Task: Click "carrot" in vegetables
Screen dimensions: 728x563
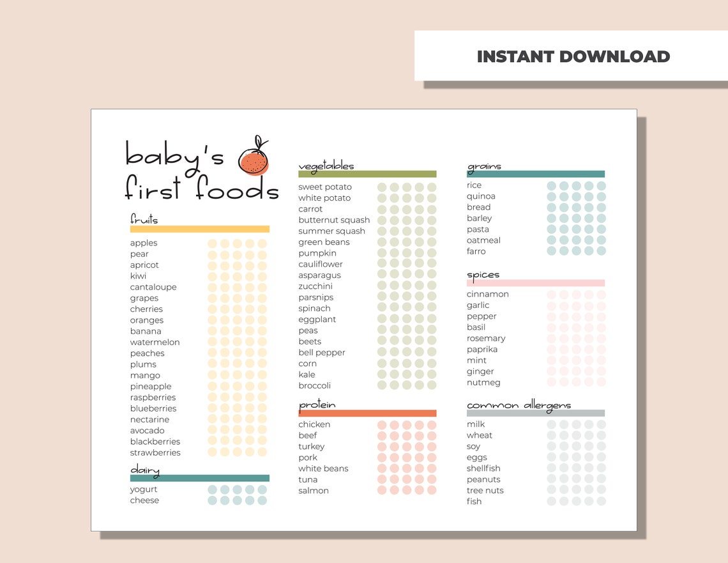Action: pyautogui.click(x=310, y=209)
